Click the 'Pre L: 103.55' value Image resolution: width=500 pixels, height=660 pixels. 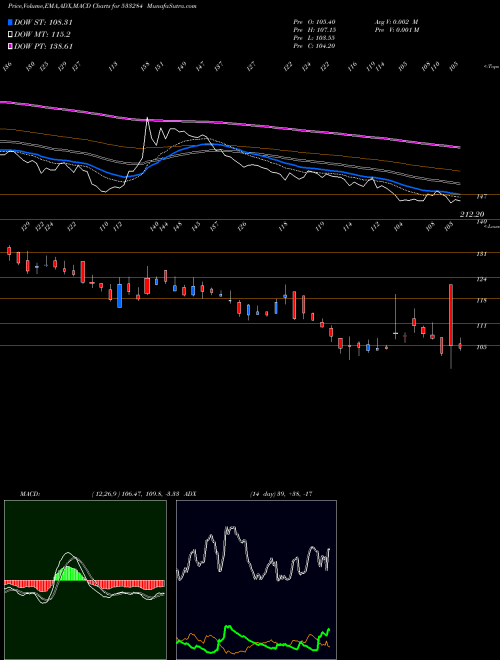(x=314, y=38)
